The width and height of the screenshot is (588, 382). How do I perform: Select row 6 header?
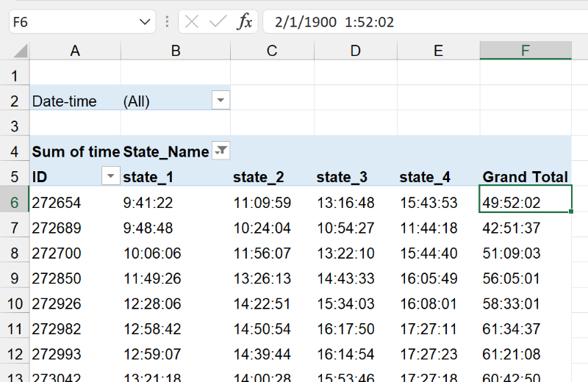[x=15, y=202]
